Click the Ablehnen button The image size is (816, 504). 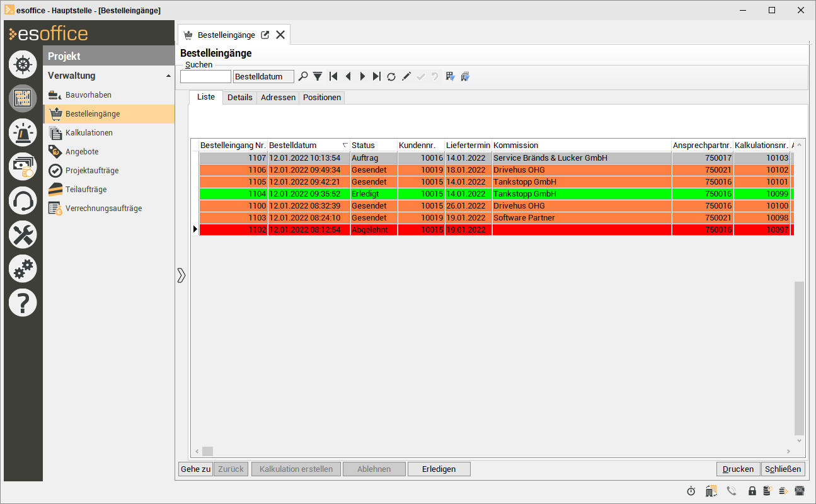(374, 469)
